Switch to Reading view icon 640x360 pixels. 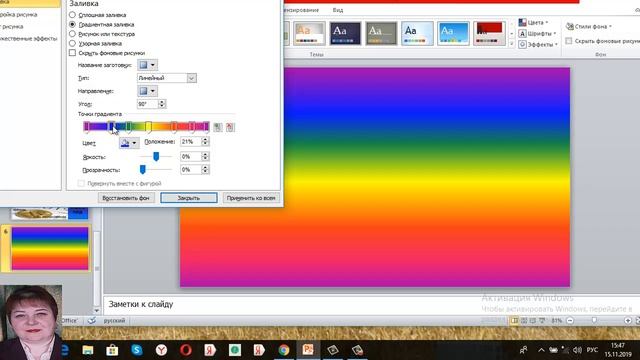click(x=533, y=321)
